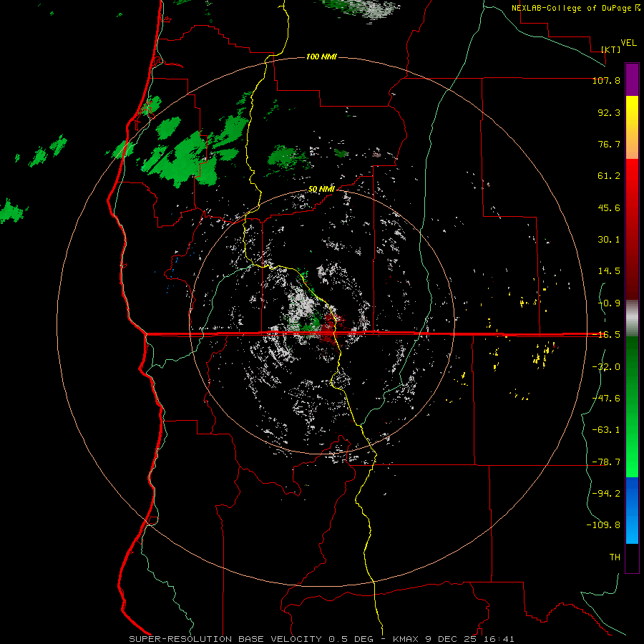Click the SUPER-RESOLUTION BASE VELOCITY caption text

pyautogui.click(x=225, y=639)
